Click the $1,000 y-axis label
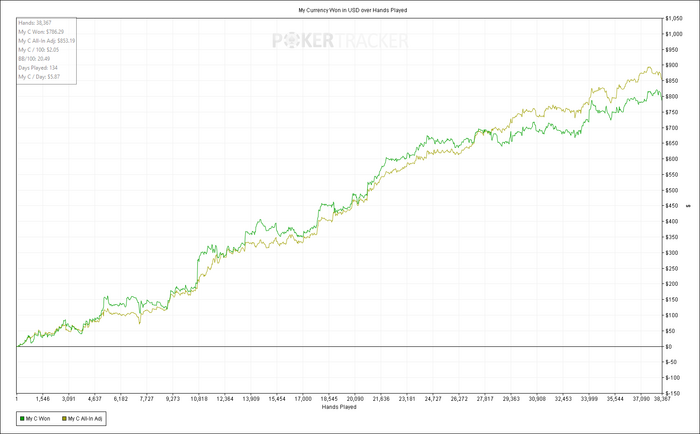The width and height of the screenshot is (700, 434). pyautogui.click(x=674, y=34)
